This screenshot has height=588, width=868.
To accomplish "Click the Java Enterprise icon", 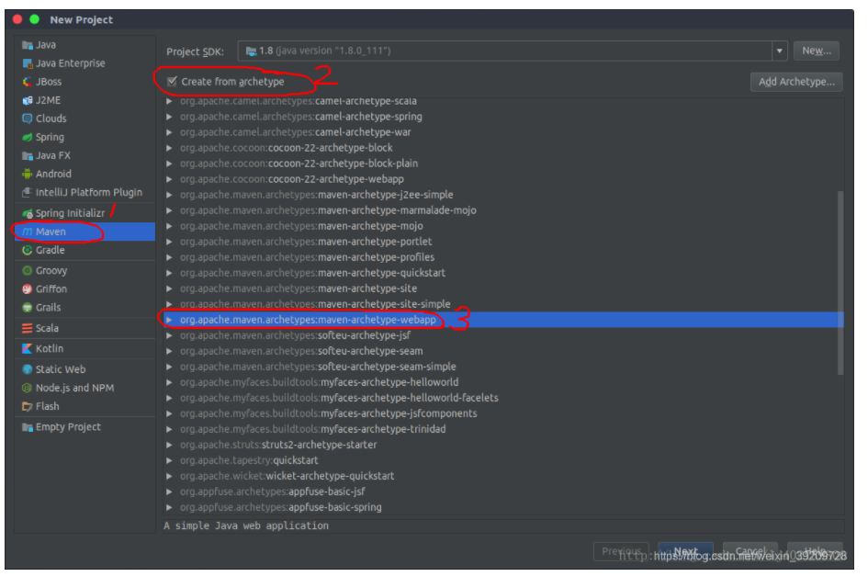I will (28, 63).
